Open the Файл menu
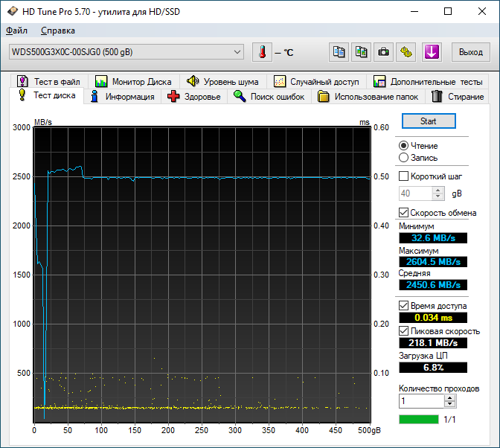Viewport: 500px width, 448px height. coord(16,31)
